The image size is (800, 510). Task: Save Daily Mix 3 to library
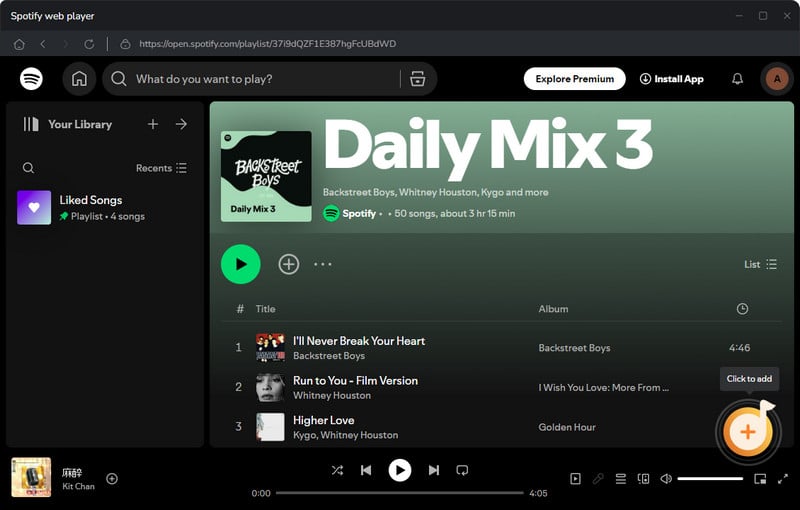point(289,264)
